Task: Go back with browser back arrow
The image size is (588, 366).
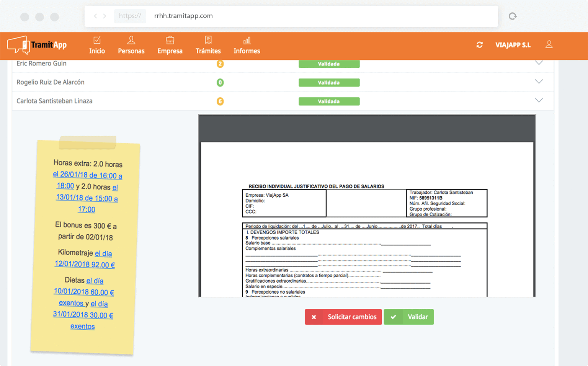Action: click(95, 16)
